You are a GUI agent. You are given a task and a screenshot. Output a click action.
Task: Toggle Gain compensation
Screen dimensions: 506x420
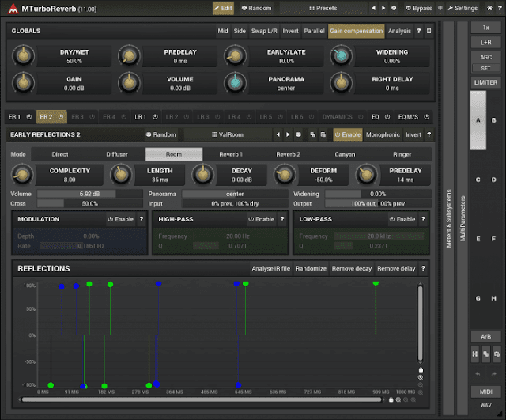coord(357,31)
